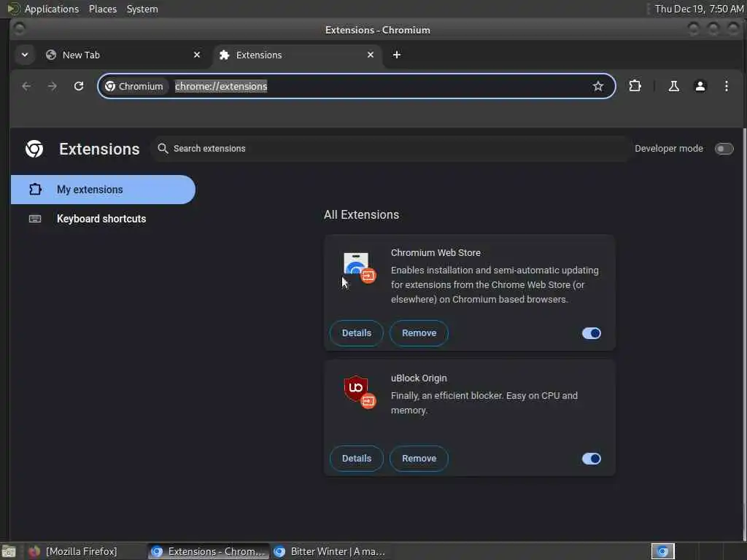
Task: Click the clock showing Thu Dec 19
Action: [698, 9]
